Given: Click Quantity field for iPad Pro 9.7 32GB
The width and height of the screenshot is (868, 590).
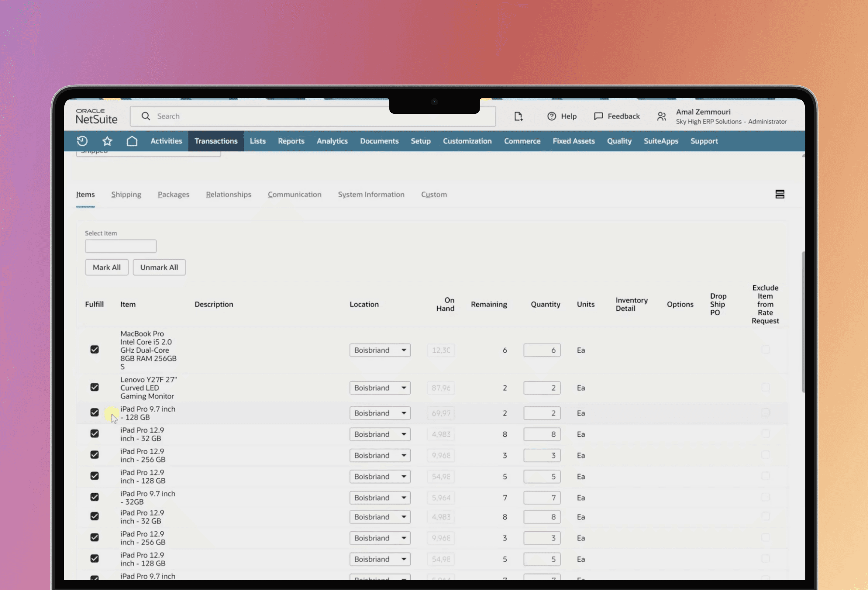Looking at the screenshot, I should [542, 498].
